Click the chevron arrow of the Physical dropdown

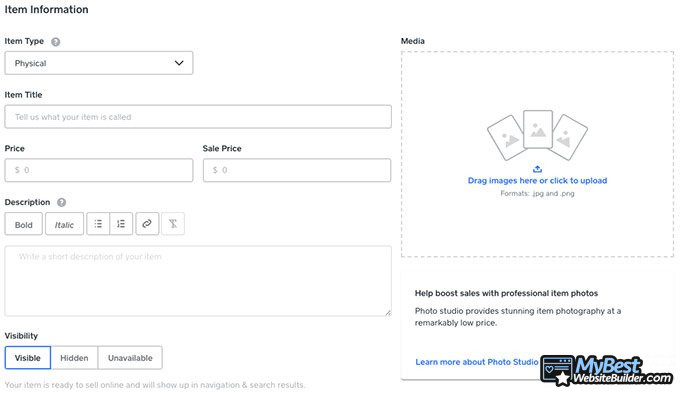pos(179,63)
